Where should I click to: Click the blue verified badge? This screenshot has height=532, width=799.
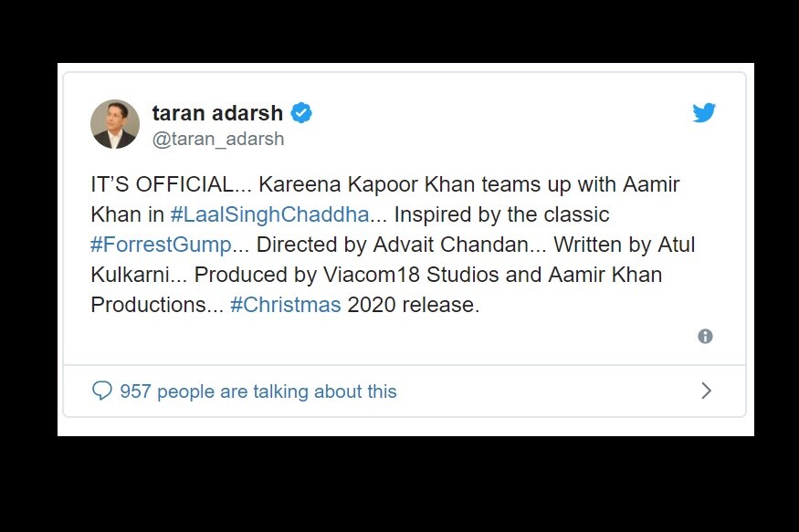tap(301, 113)
